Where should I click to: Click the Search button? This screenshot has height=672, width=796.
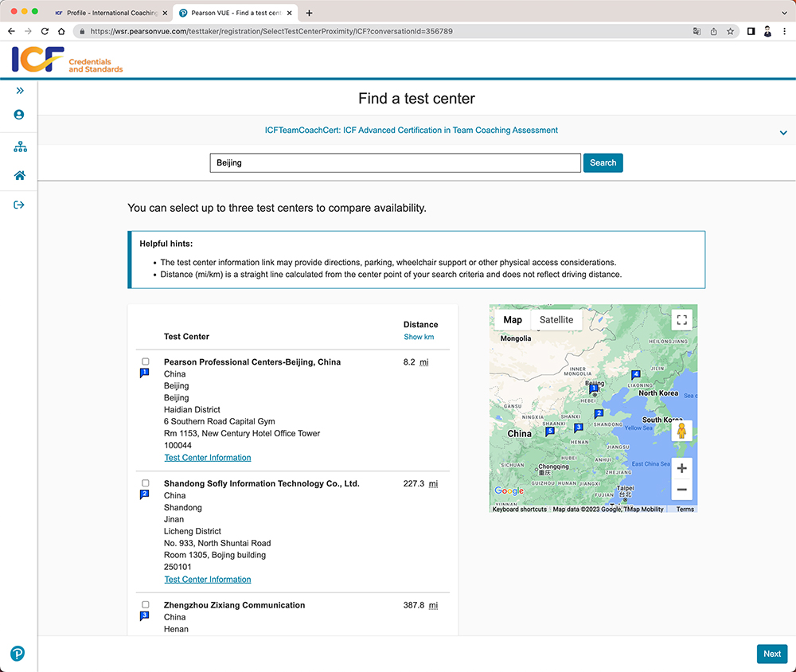tap(603, 163)
